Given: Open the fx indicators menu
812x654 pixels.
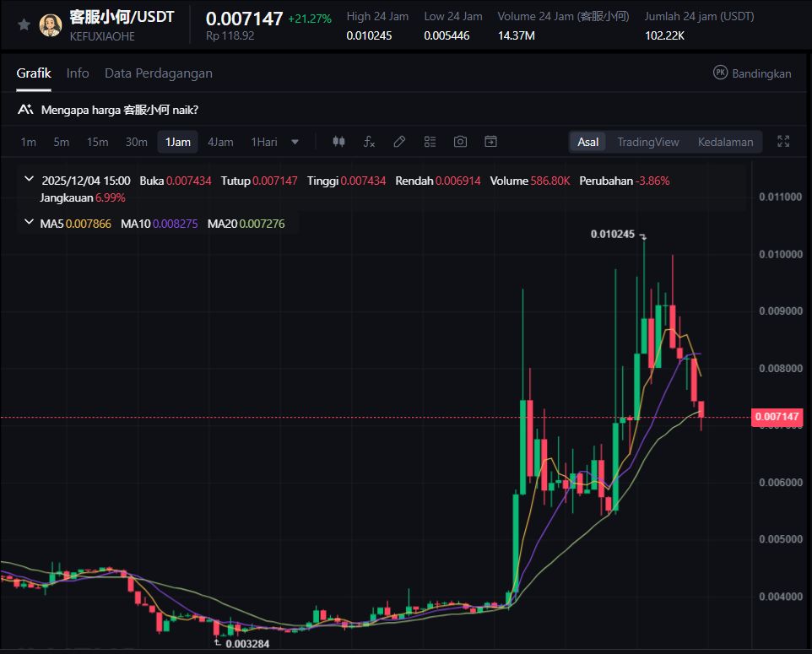Looking at the screenshot, I should (369, 142).
